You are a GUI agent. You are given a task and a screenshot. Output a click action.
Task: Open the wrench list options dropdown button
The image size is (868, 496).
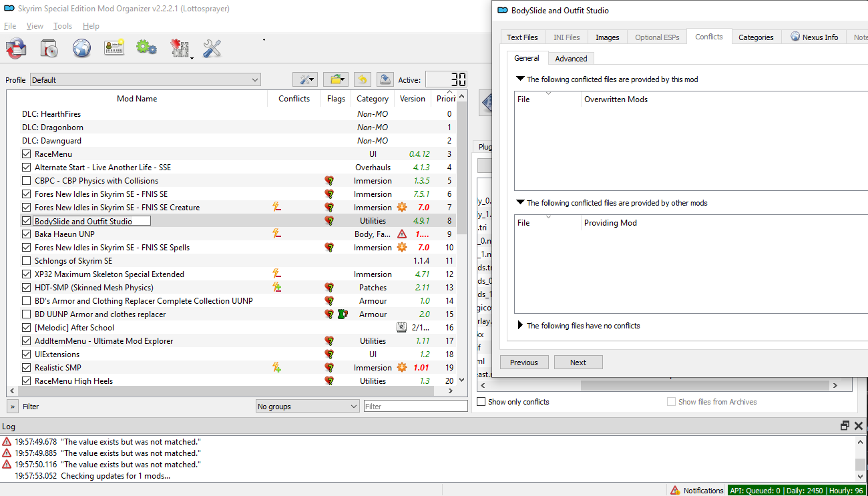coord(305,79)
